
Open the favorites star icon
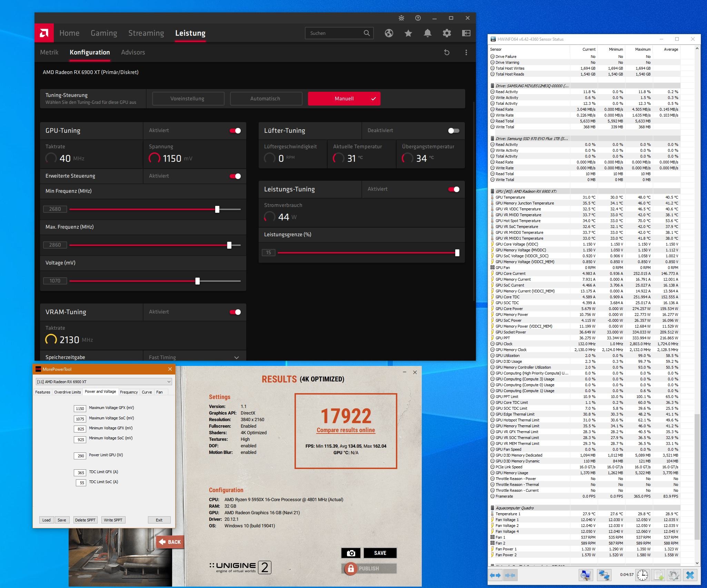[x=408, y=33]
